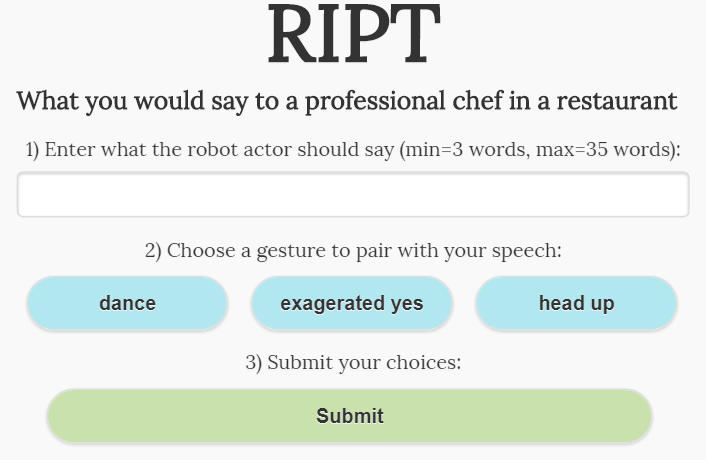Toggle the rightmost gesture option, head up
Screen dimensions: 706x460
coord(576,303)
